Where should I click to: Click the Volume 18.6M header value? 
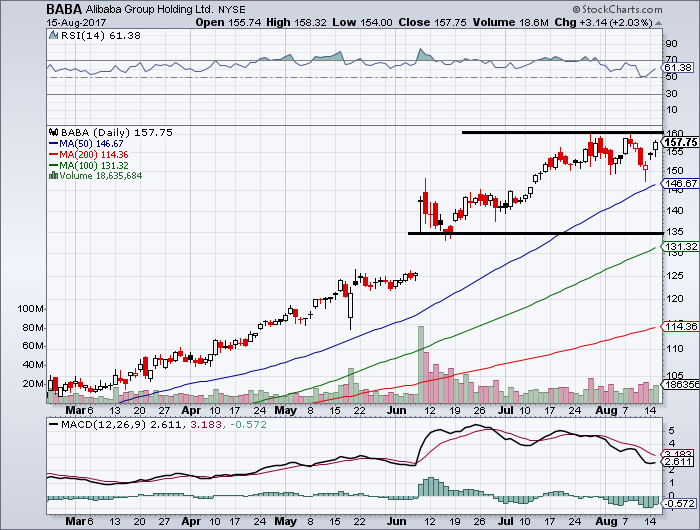coord(511,22)
